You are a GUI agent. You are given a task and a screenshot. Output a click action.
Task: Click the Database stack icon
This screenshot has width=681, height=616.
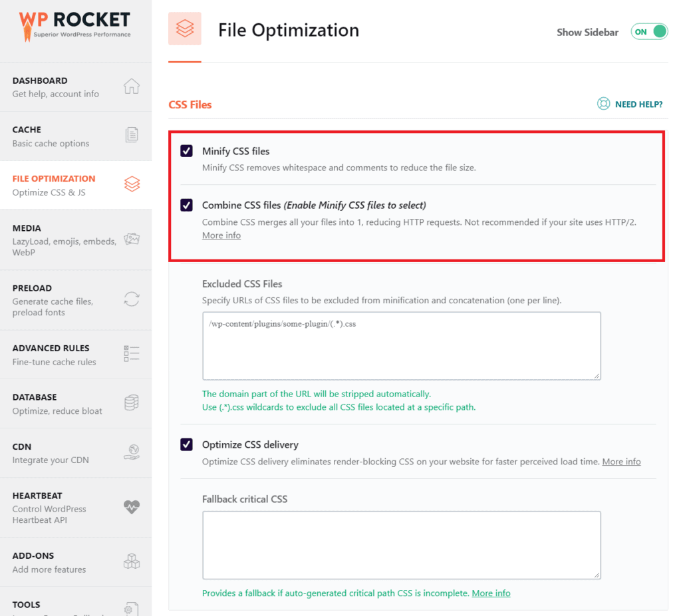click(x=132, y=403)
